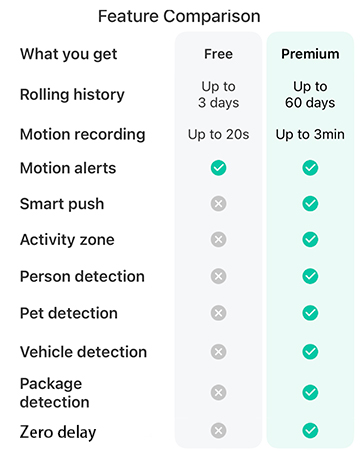Click the Feature Comparison title
This screenshot has height=453, width=362.
click(x=179, y=16)
